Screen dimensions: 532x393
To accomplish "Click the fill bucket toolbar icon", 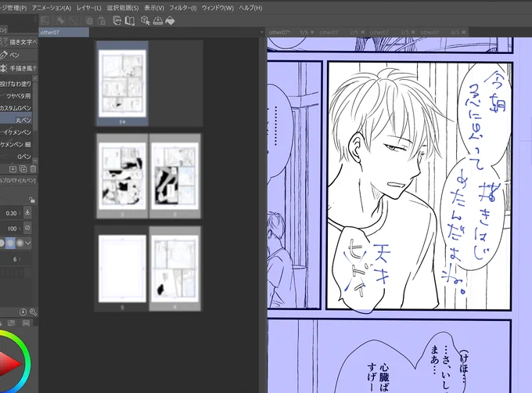I will (170, 20).
